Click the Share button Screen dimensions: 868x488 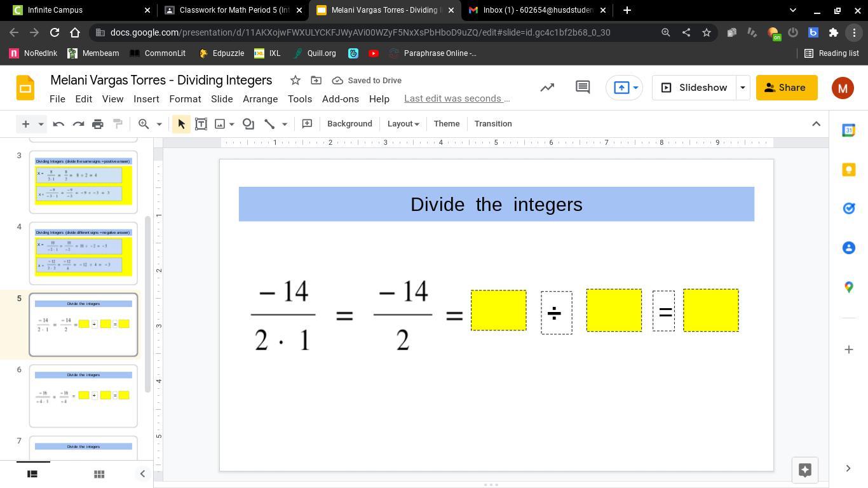pos(786,88)
